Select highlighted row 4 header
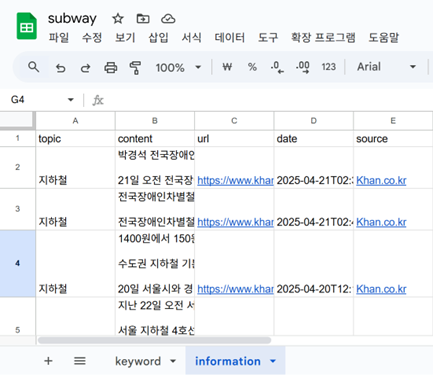The width and height of the screenshot is (433, 375). (x=17, y=263)
